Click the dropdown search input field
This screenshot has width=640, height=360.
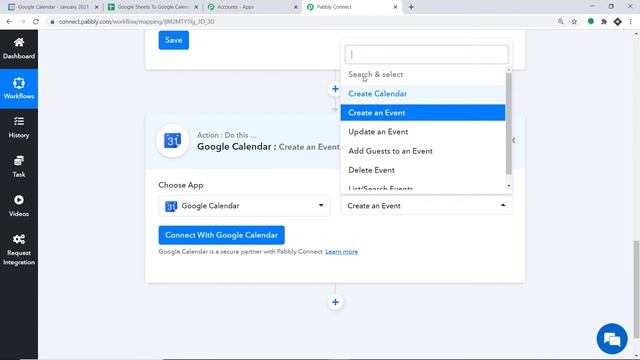[x=426, y=54]
